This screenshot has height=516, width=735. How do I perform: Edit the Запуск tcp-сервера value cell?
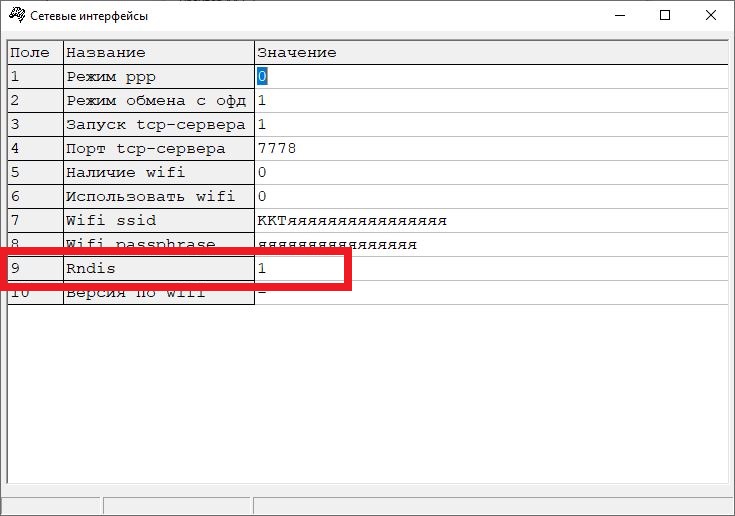[x=490, y=125]
